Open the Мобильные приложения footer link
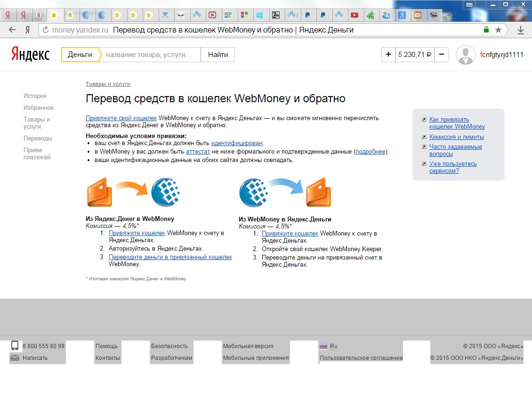The height and width of the screenshot is (399, 532). click(x=256, y=358)
